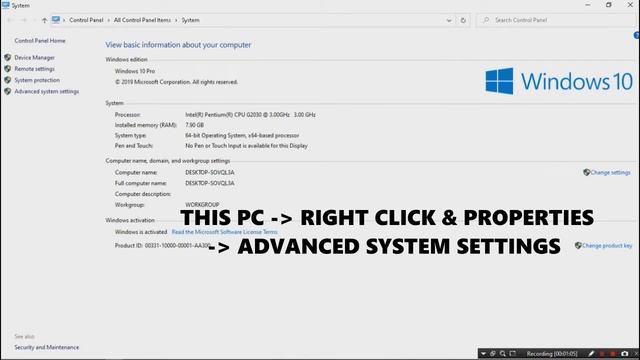Click the Windows is activated text

point(141,232)
